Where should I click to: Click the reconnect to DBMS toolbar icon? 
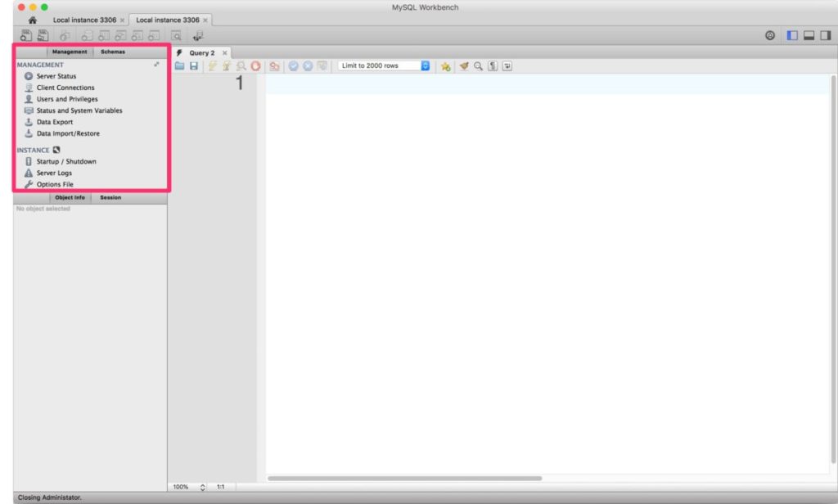(x=198, y=36)
